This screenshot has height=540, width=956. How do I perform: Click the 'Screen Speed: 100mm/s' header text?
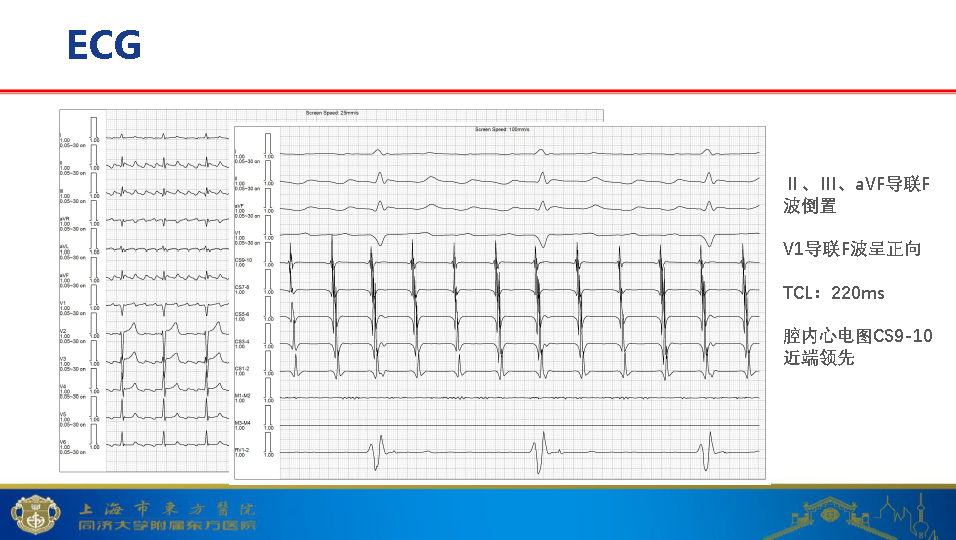tap(501, 130)
